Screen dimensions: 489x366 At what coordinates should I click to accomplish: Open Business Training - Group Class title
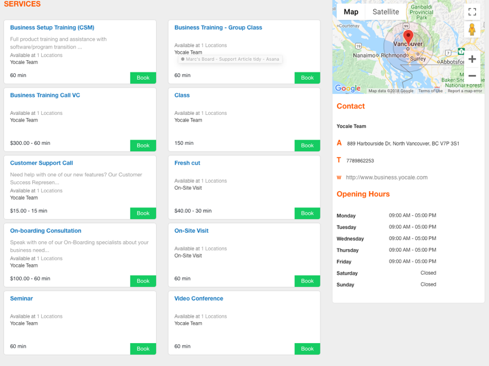pyautogui.click(x=218, y=27)
